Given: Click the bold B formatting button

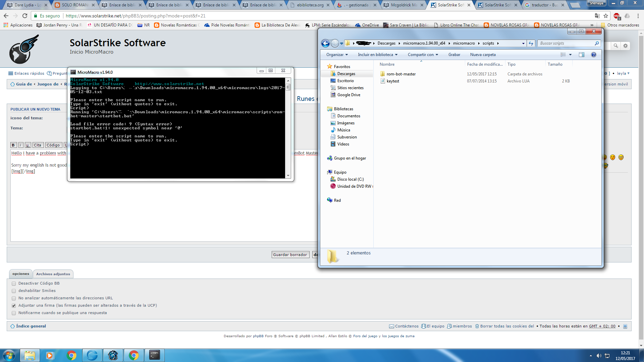Looking at the screenshot, I should tap(13, 145).
